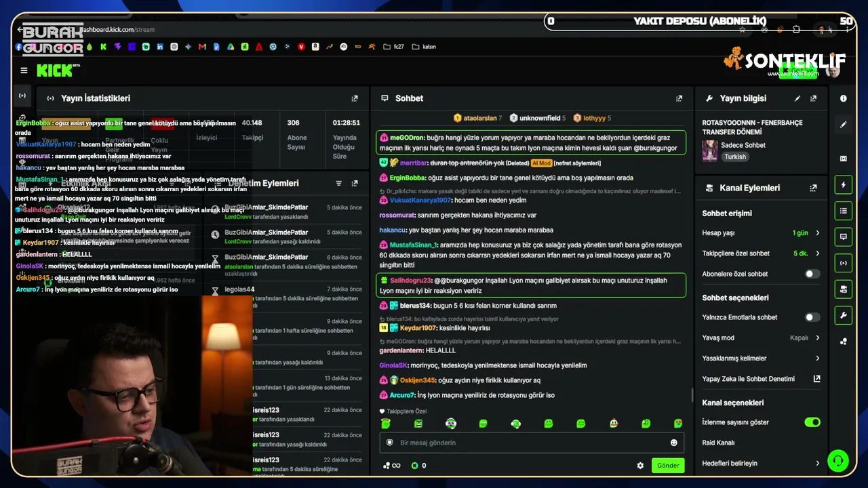Filter the Denetim Eylemleri list

338,183
